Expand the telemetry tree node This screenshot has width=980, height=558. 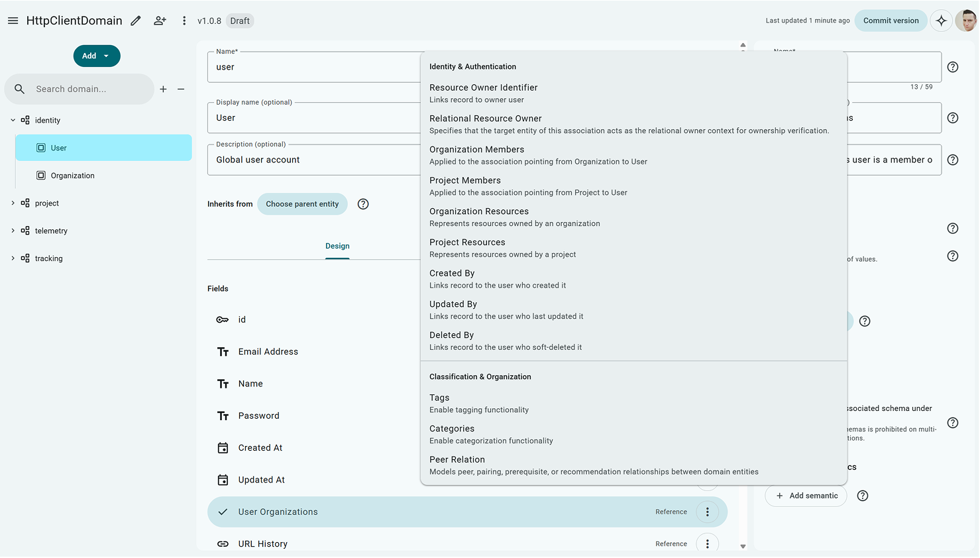click(13, 231)
